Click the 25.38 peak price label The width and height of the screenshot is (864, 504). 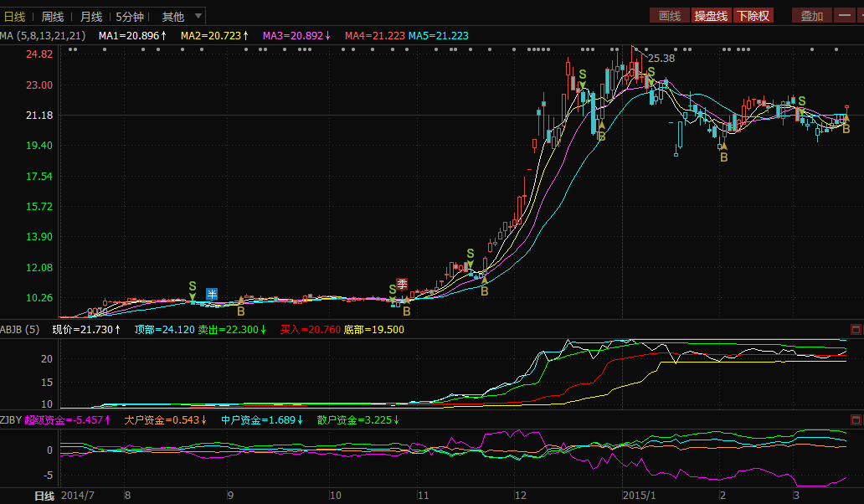pos(661,59)
